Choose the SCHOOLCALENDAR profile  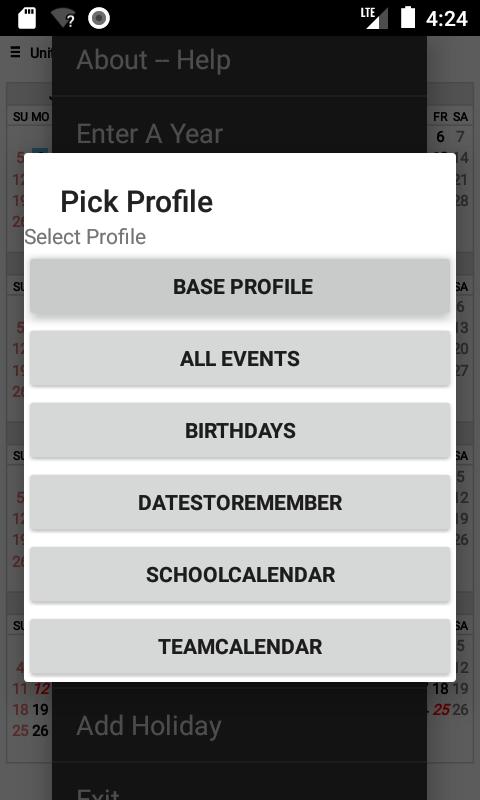(x=240, y=574)
